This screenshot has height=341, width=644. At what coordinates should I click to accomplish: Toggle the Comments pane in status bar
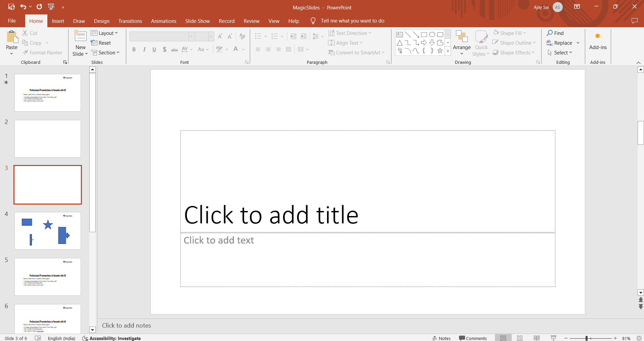tap(473, 338)
